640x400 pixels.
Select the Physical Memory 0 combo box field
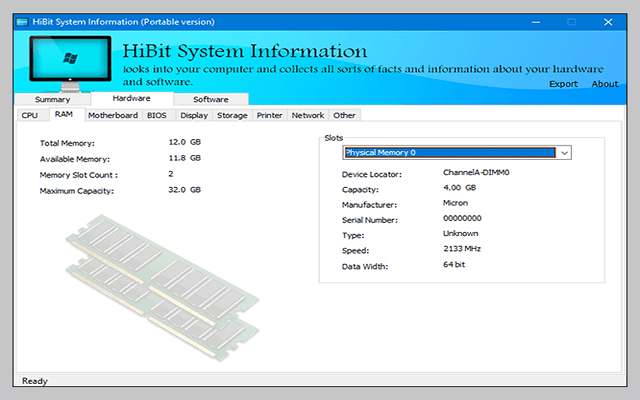pyautogui.click(x=448, y=153)
